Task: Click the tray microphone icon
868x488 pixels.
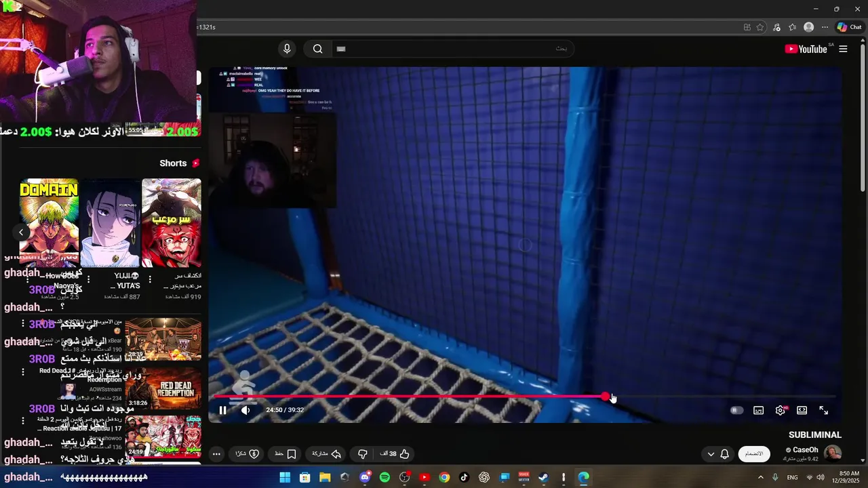Action: [775, 477]
